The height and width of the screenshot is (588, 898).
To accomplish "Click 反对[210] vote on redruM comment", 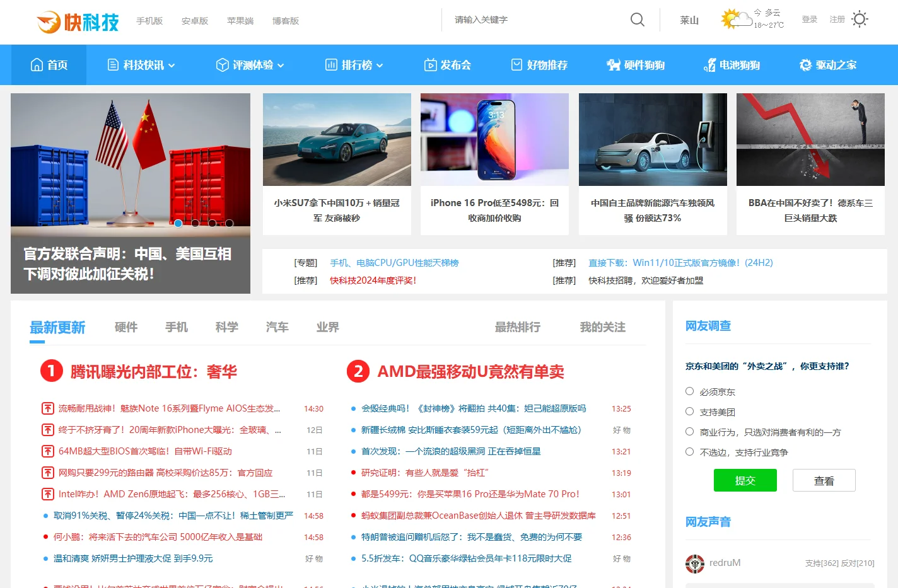I will point(858,563).
